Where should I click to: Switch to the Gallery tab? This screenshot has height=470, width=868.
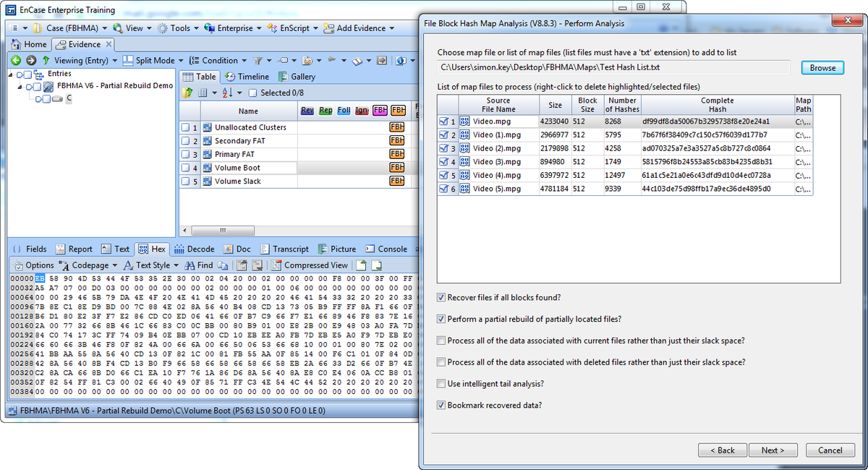(x=297, y=77)
